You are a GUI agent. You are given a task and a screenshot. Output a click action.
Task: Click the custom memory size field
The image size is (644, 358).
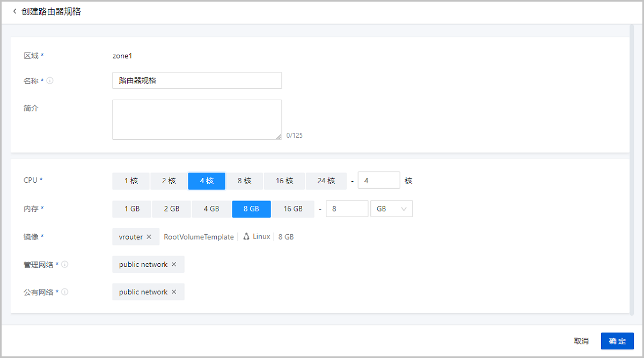[347, 208]
